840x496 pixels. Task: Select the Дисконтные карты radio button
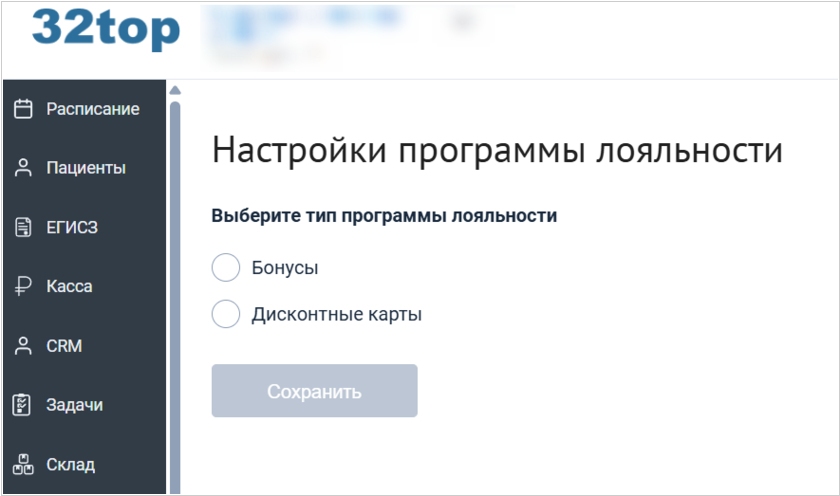(226, 314)
